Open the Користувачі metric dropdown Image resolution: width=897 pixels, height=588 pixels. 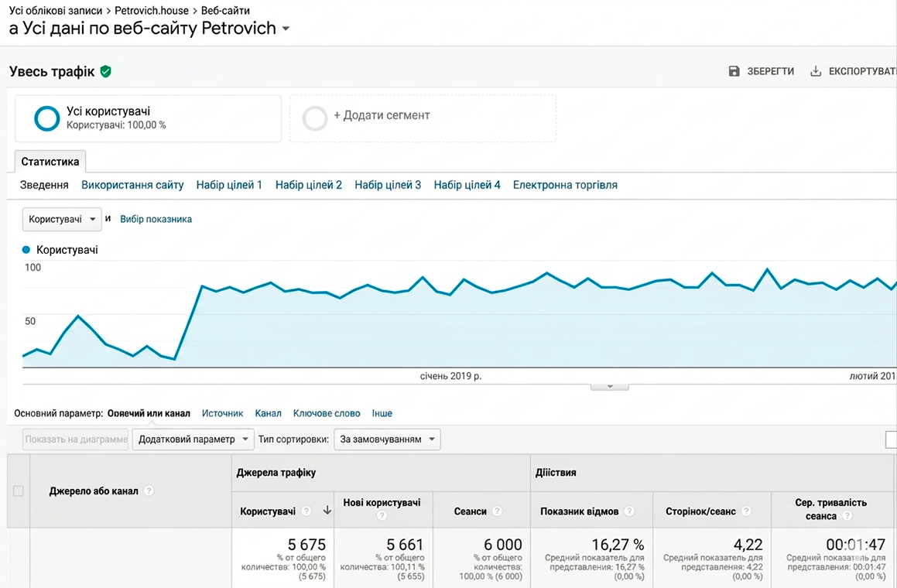[x=62, y=219]
